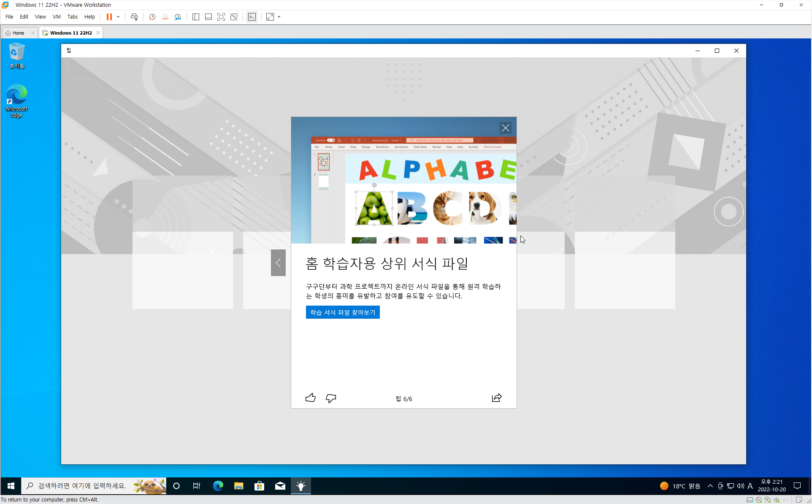Open snapshot manager wrench icon

pyautogui.click(x=178, y=17)
